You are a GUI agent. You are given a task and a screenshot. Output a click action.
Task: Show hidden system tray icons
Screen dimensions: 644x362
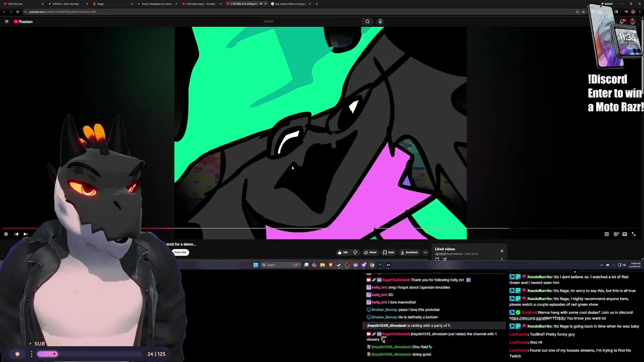click(x=602, y=265)
